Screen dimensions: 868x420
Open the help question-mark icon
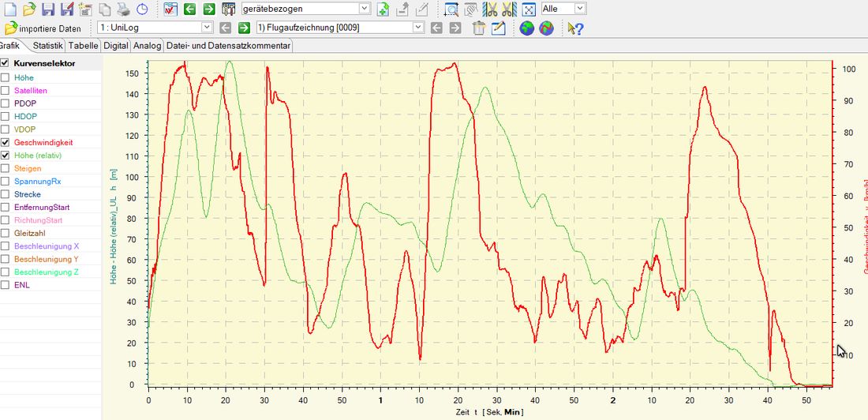575,28
